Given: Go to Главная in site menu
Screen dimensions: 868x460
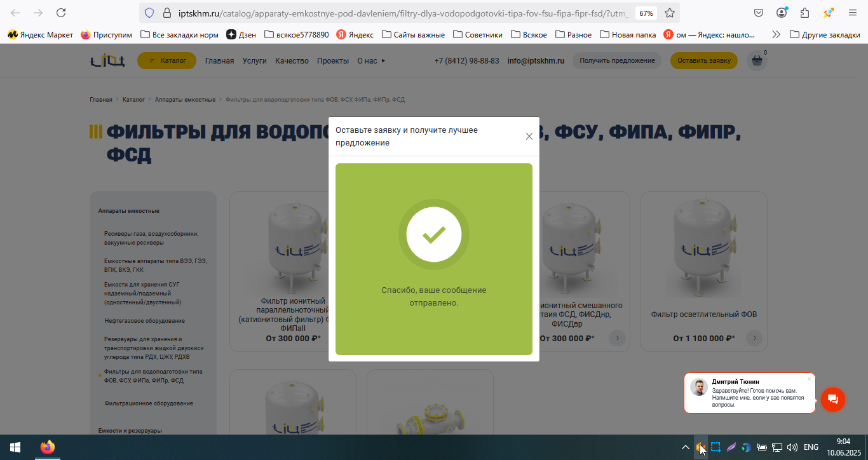Looking at the screenshot, I should [219, 61].
